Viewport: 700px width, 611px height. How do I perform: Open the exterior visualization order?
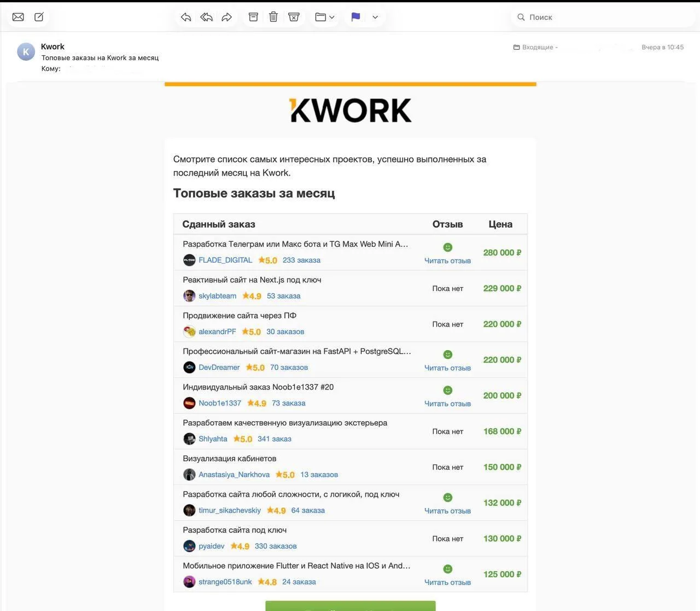[285, 423]
